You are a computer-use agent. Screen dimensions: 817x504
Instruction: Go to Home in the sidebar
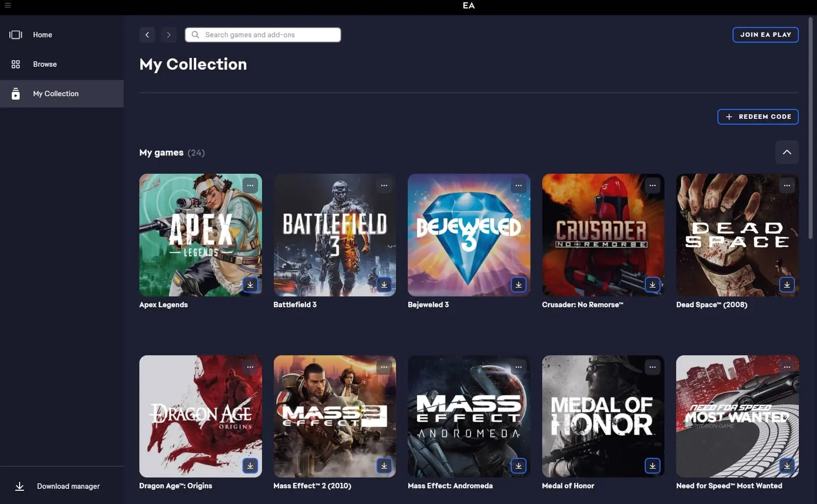pyautogui.click(x=62, y=35)
